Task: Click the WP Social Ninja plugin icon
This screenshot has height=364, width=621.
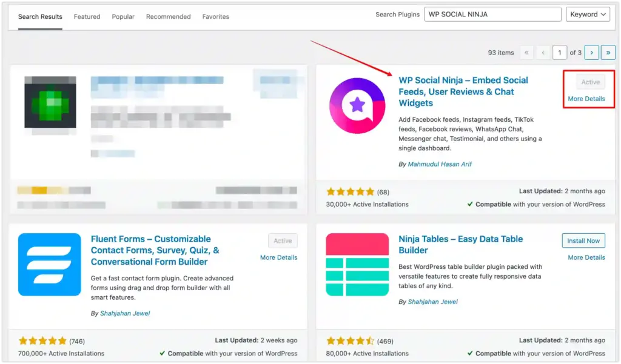Action: (x=357, y=106)
